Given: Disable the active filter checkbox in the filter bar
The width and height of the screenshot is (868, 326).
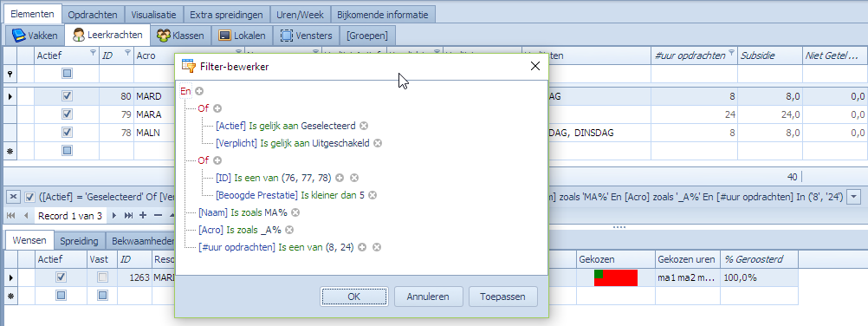Looking at the screenshot, I should [30, 196].
